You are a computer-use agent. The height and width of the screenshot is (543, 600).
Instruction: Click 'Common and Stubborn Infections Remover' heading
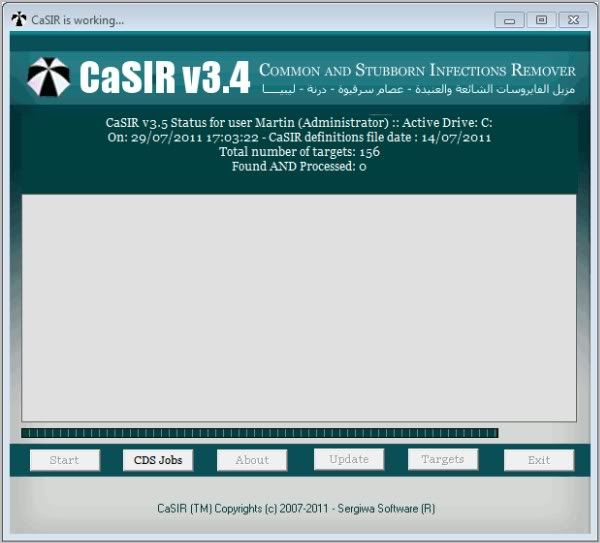[417, 70]
